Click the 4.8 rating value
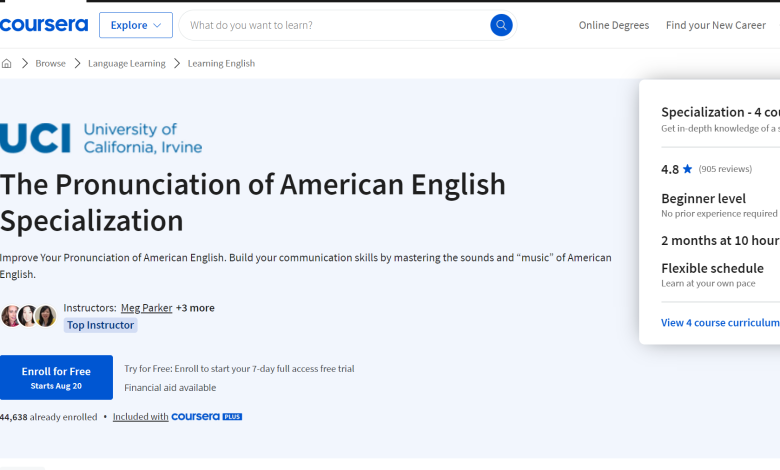Image resolution: width=780 pixels, height=470 pixels. tap(670, 170)
